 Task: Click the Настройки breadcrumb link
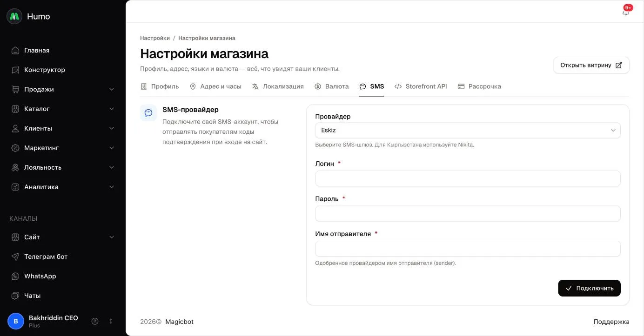click(x=155, y=38)
